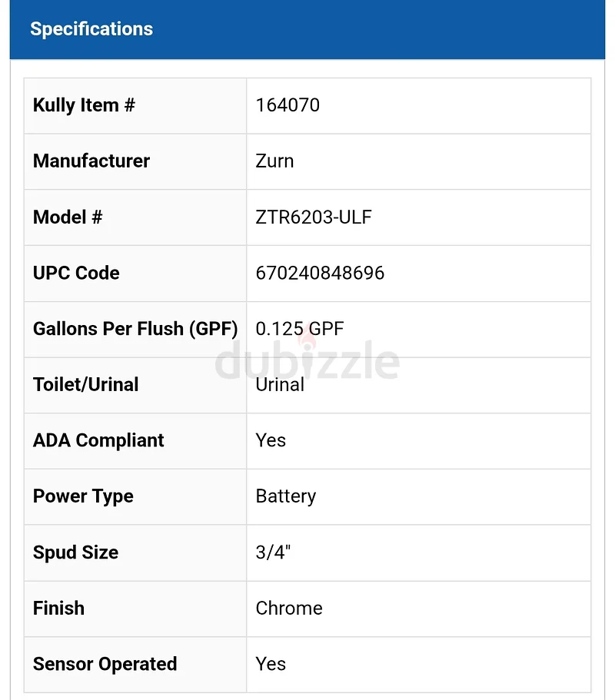Click the Manufacturer value Zurn
The height and width of the screenshot is (700, 615).
click(274, 161)
